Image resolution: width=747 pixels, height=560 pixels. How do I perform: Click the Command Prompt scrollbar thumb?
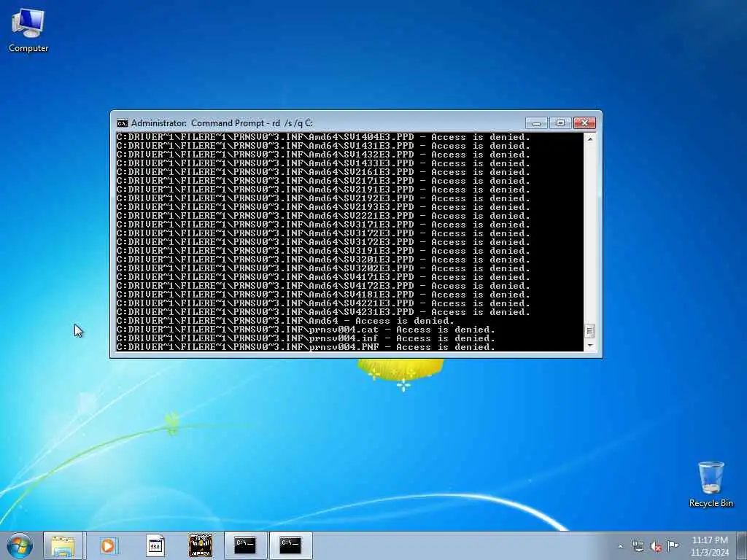(x=589, y=330)
